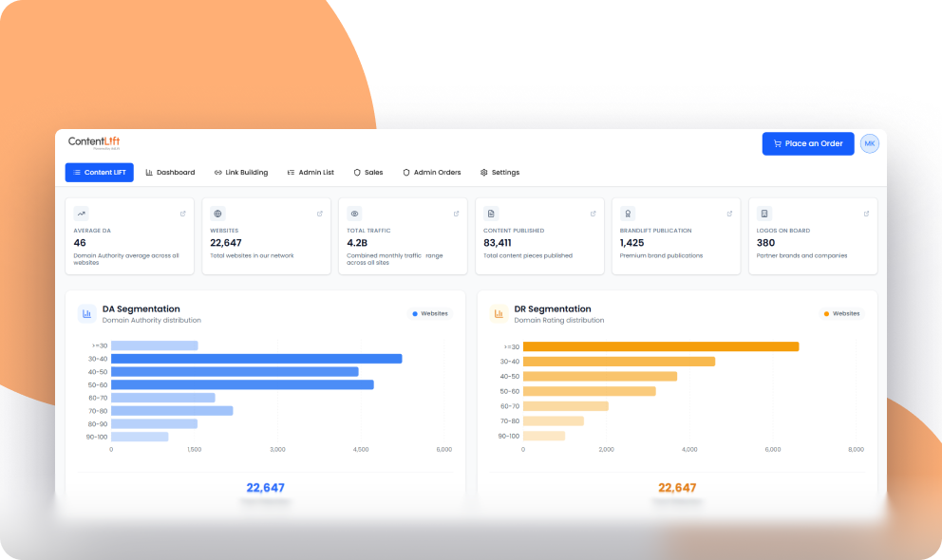
Task: Click the orange 22,647 total under DR chart
Action: click(677, 488)
